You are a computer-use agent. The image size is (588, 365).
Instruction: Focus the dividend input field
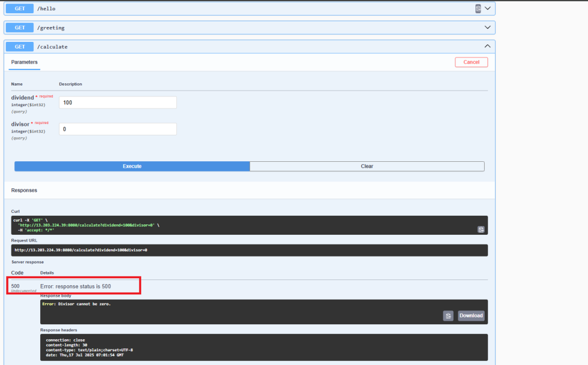118,103
